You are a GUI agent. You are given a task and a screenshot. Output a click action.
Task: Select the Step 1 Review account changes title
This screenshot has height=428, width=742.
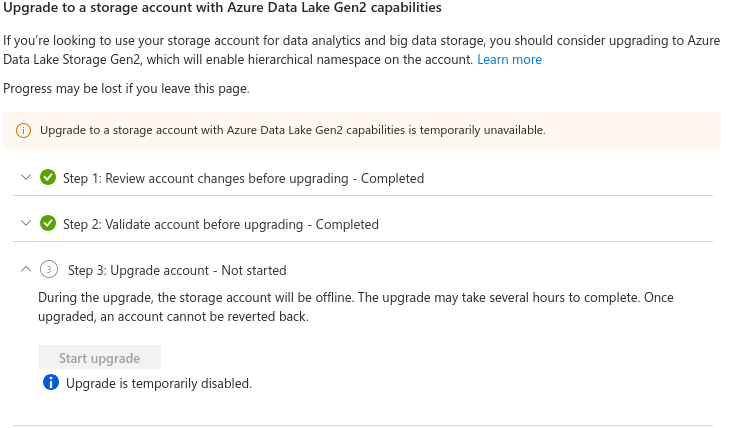[x=243, y=178]
